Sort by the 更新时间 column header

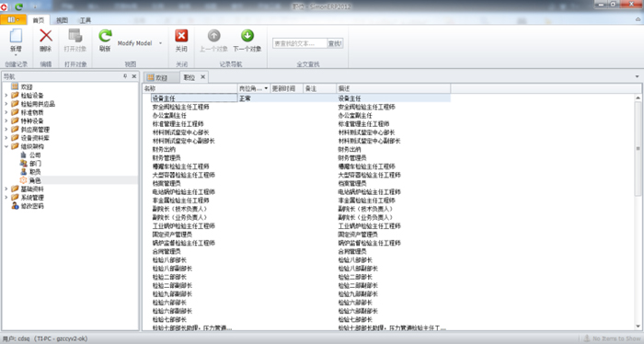point(287,88)
